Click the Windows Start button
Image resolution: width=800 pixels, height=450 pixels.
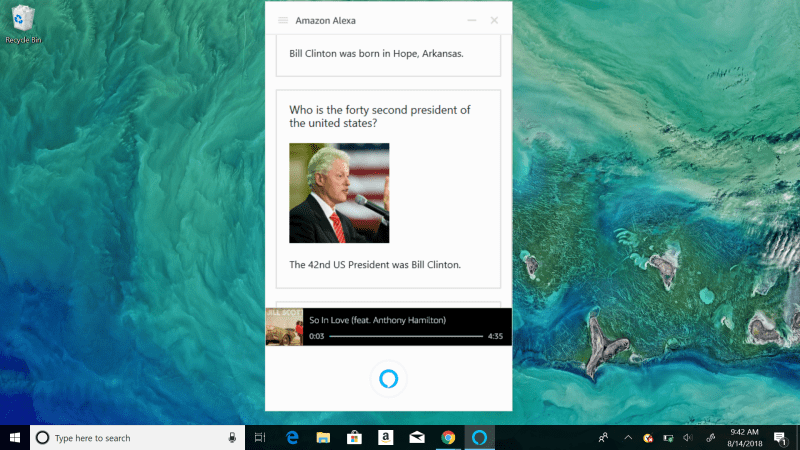[15, 438]
